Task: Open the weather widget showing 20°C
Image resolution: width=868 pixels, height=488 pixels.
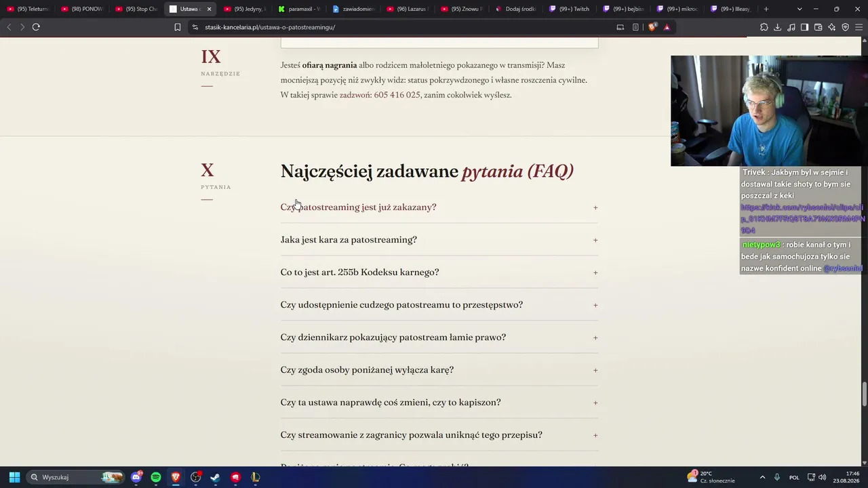Action: (711, 477)
